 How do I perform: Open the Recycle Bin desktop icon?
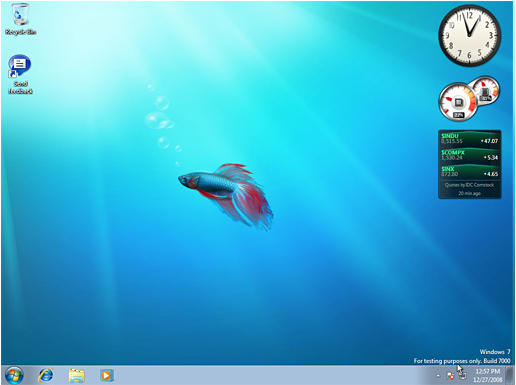pos(20,19)
